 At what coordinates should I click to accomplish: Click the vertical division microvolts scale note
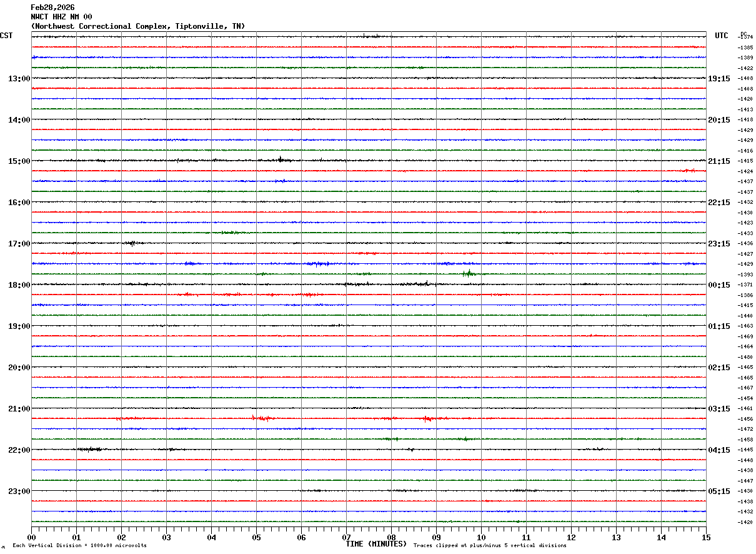(79, 546)
